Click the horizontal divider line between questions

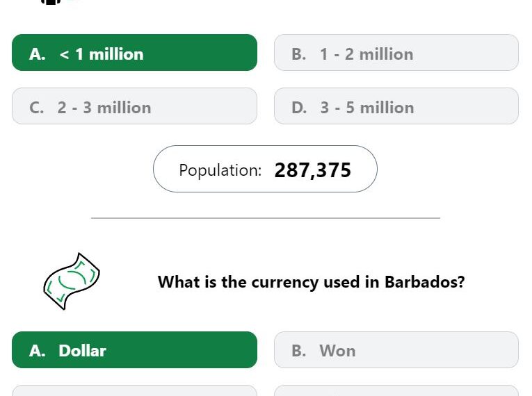266,218
